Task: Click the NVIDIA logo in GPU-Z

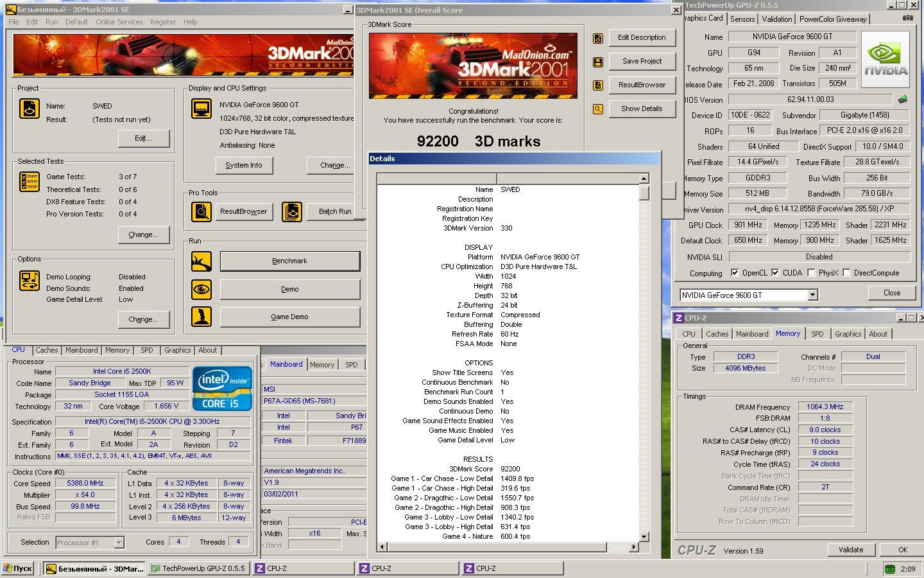Action: 886,58
